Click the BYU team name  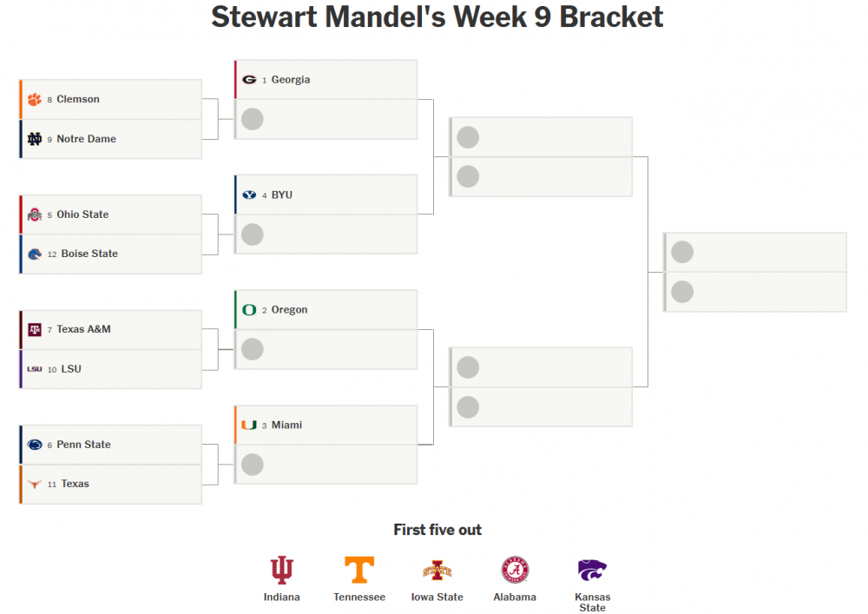pyautogui.click(x=282, y=195)
